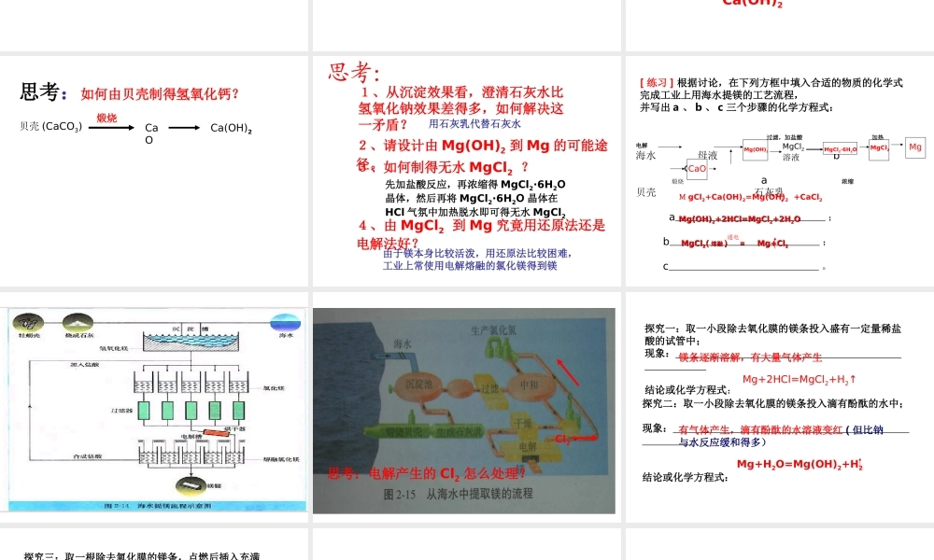Click the red 思考 question about handling Cl₂

[426, 473]
